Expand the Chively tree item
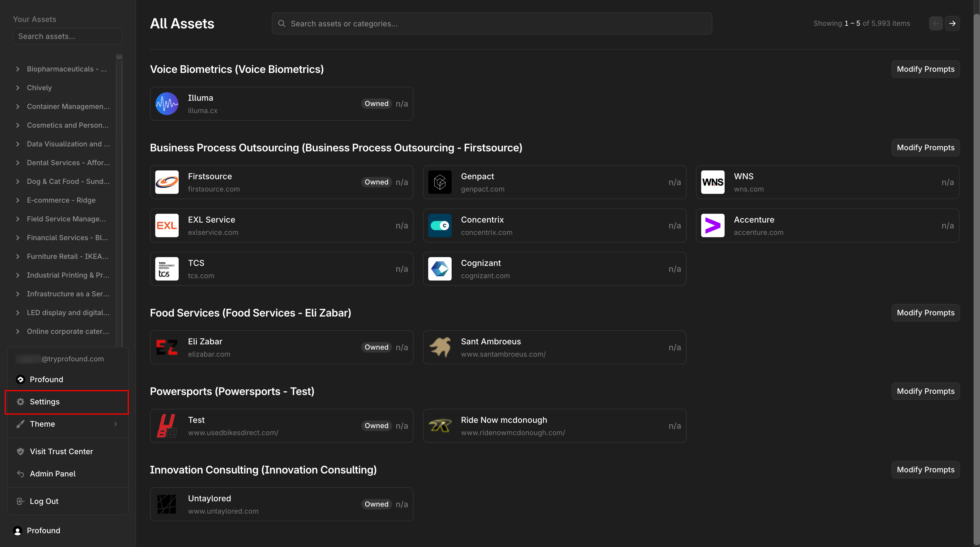 coord(18,88)
